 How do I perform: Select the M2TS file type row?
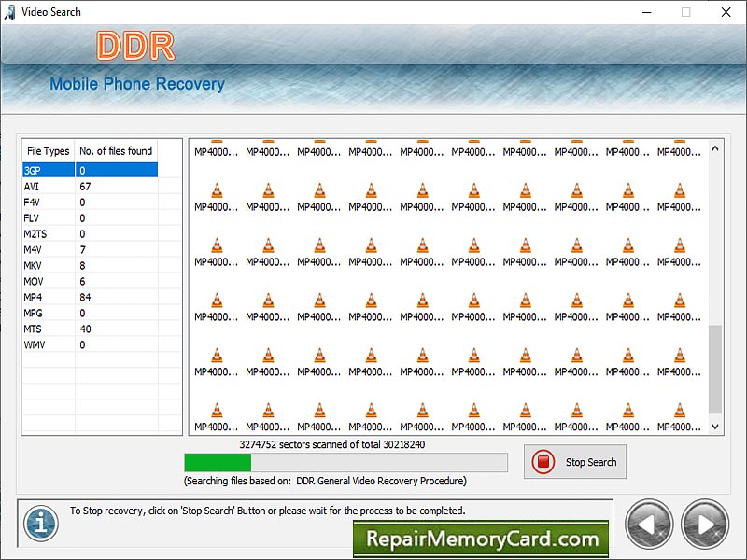pos(90,234)
